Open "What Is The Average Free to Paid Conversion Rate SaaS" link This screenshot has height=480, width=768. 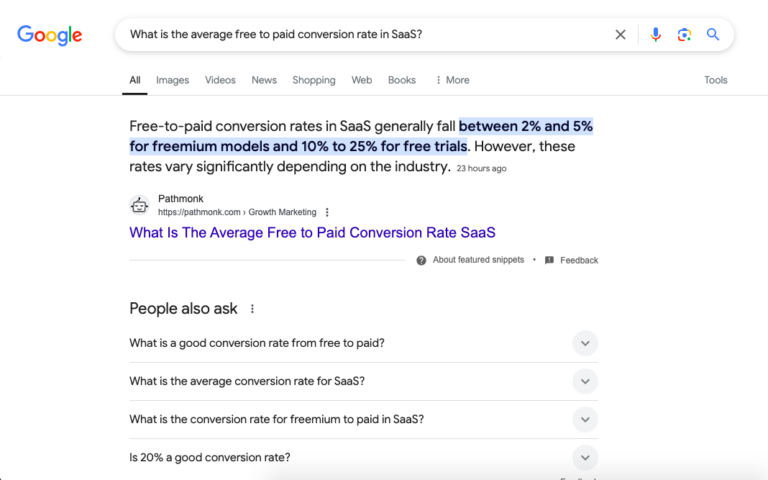(312, 232)
